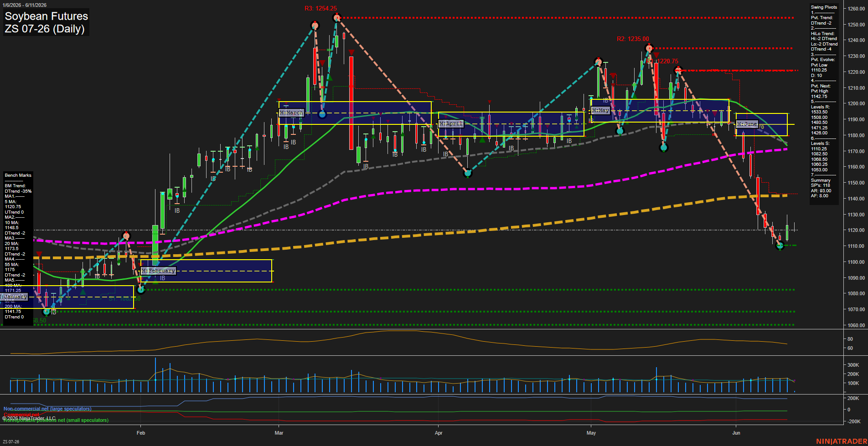868x446 pixels.
Task: Click the Non-commercial net (large speculators) legend
Action: 47,409
